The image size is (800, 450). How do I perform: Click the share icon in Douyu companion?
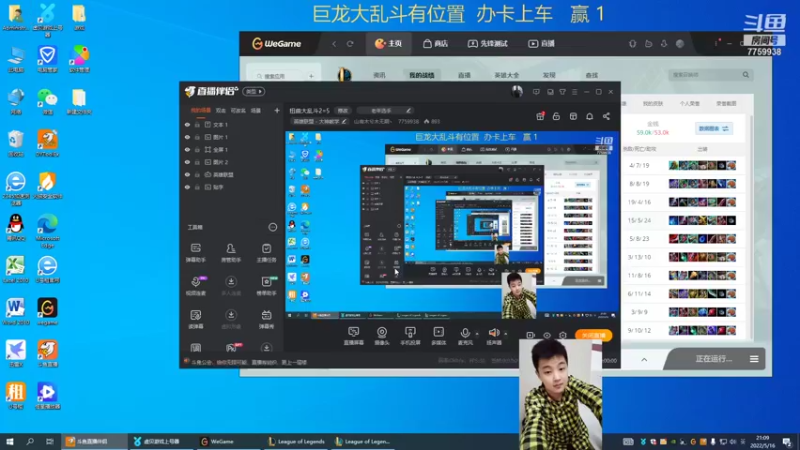click(x=606, y=116)
